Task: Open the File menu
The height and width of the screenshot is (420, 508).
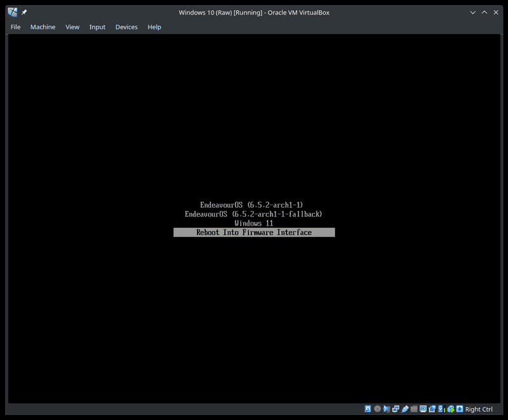Action: point(16,27)
